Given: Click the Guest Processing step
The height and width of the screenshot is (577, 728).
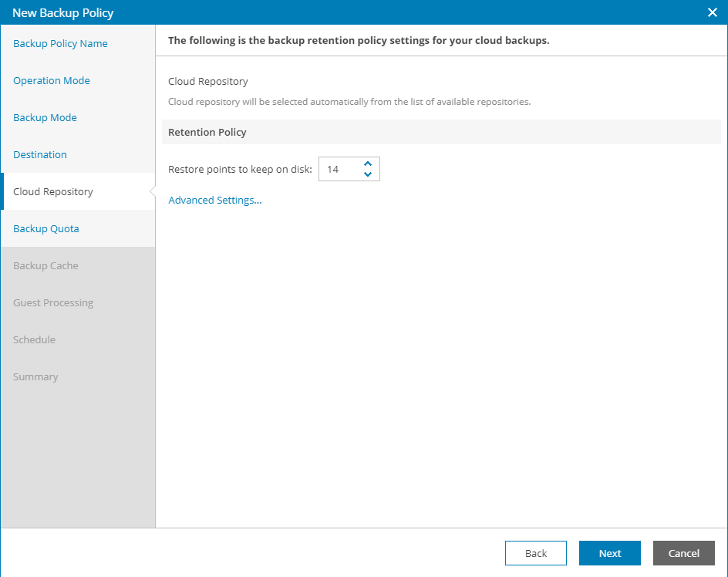Looking at the screenshot, I should point(53,303).
